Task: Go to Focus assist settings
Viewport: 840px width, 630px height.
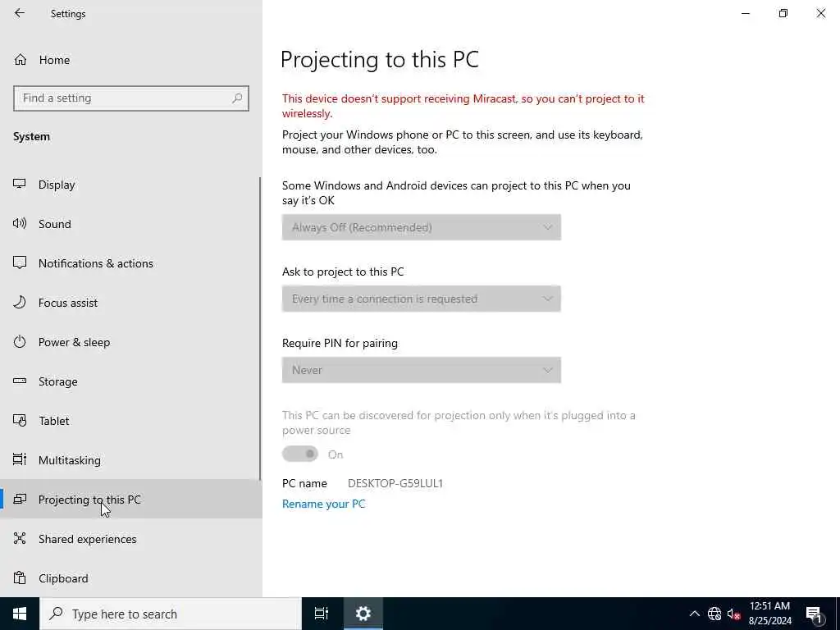Action: tap(130, 303)
